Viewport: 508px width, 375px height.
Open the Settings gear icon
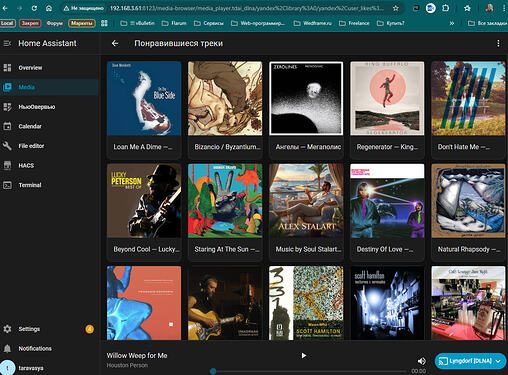point(7,329)
